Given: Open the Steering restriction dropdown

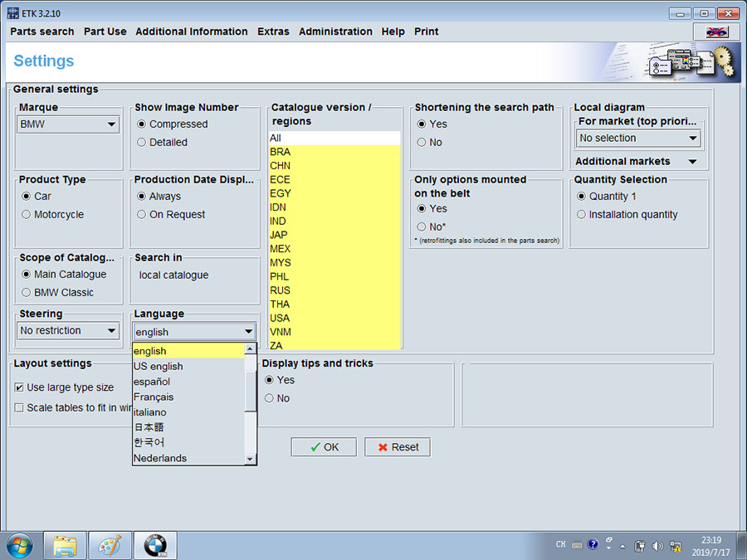Looking at the screenshot, I should click(x=68, y=330).
